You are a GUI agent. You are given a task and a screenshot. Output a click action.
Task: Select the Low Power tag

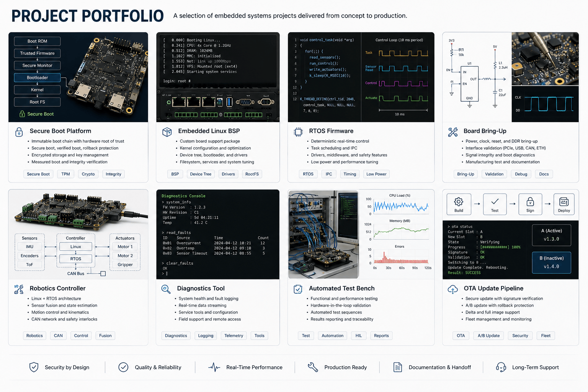376,174
